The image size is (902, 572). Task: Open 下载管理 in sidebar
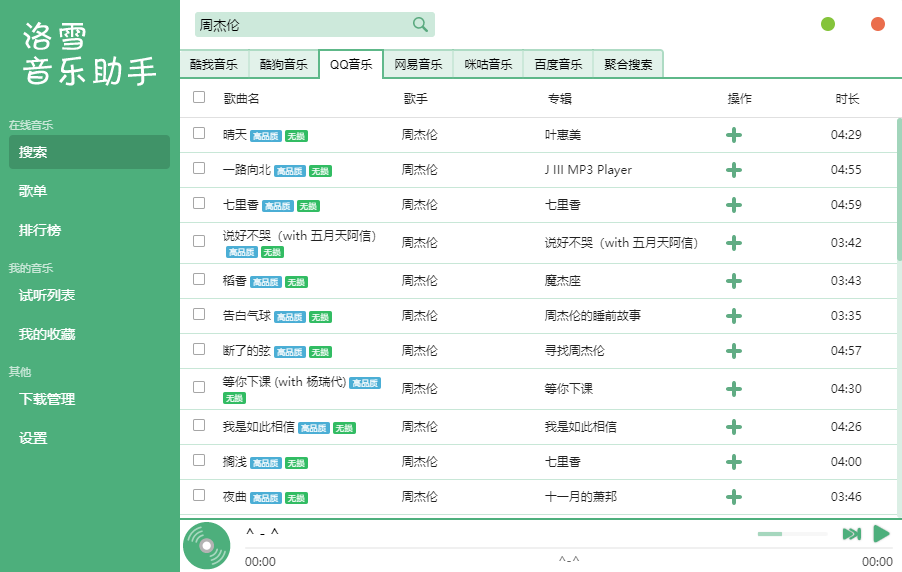(x=89, y=399)
